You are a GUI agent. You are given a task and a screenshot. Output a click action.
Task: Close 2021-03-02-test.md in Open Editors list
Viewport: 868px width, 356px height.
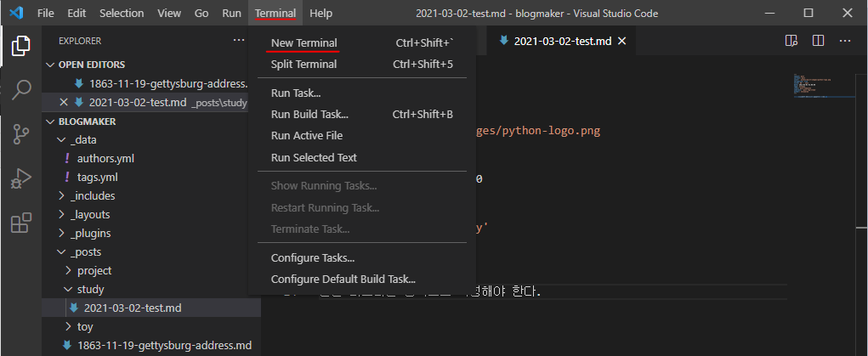64,102
